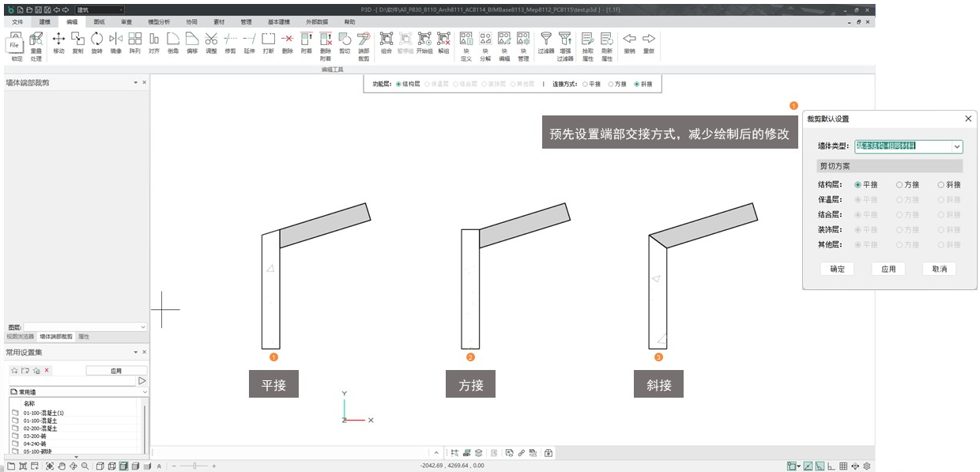Choose 方接 for 结构层 in dialog
980x472 pixels.
coord(907,185)
